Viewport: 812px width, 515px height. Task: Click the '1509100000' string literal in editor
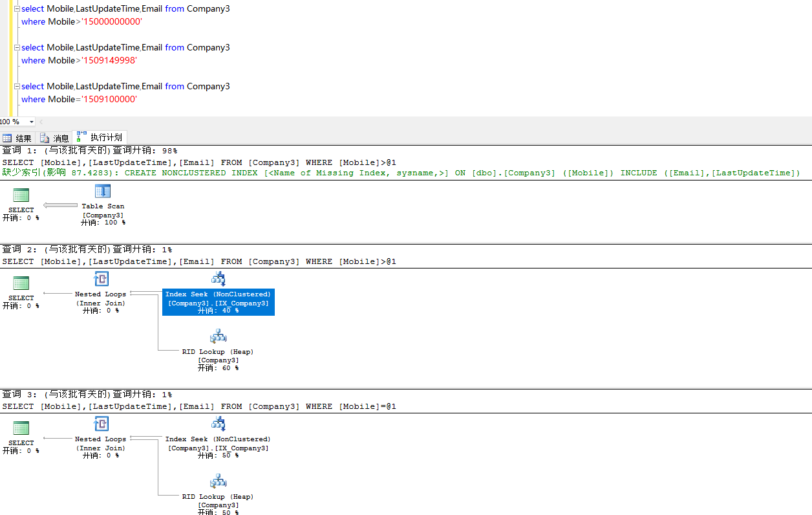[x=109, y=100]
